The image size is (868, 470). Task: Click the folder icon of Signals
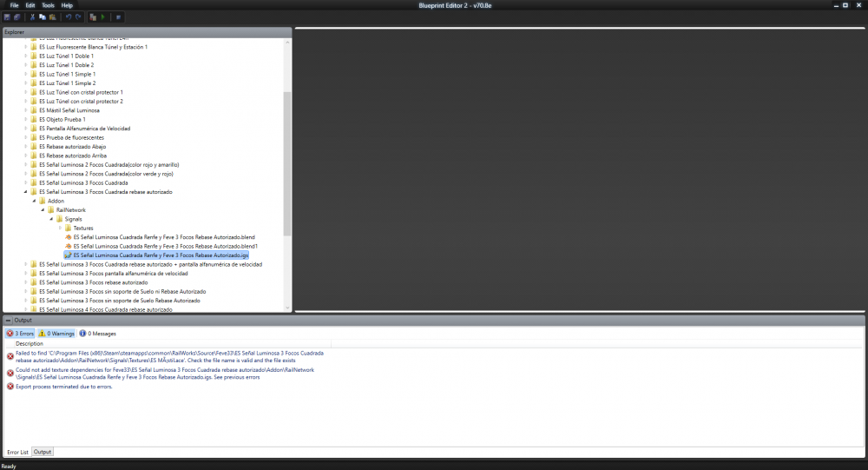[x=59, y=219]
